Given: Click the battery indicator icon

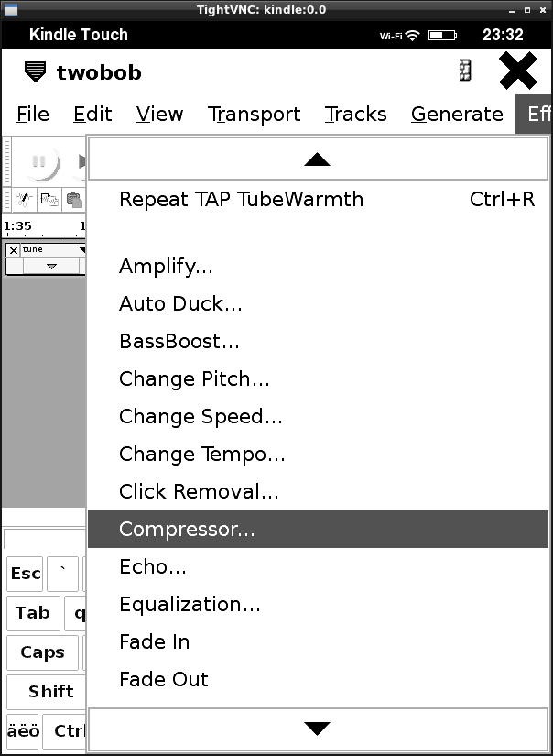Looking at the screenshot, I should coord(442,35).
